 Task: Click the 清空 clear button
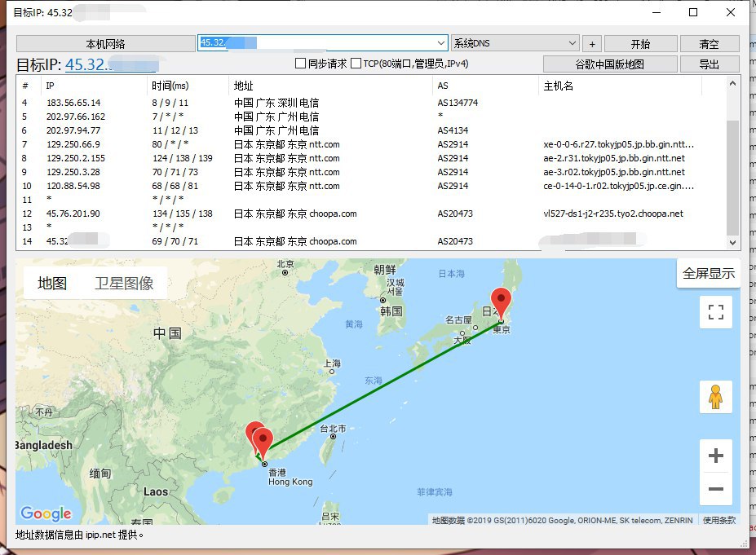[709, 44]
